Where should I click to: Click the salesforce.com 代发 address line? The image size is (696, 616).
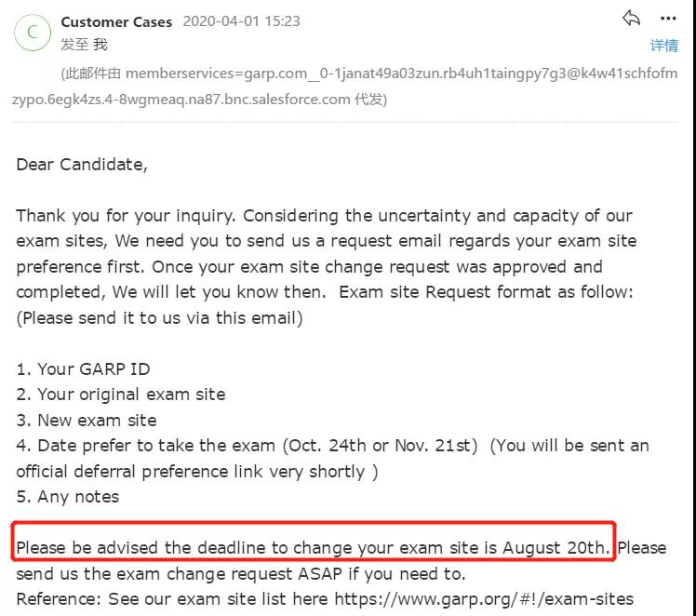tap(199, 99)
